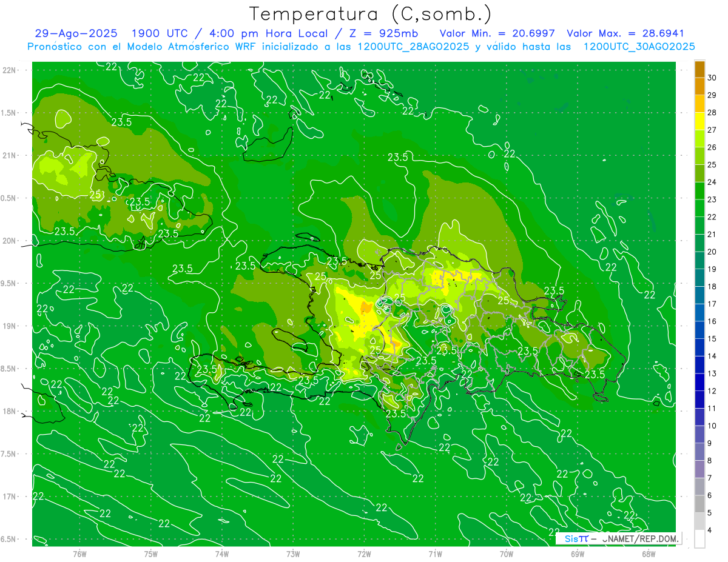Image resolution: width=728 pixels, height=562 pixels.
Task: Click the "70W" longitude axis label
Action: 507,554
